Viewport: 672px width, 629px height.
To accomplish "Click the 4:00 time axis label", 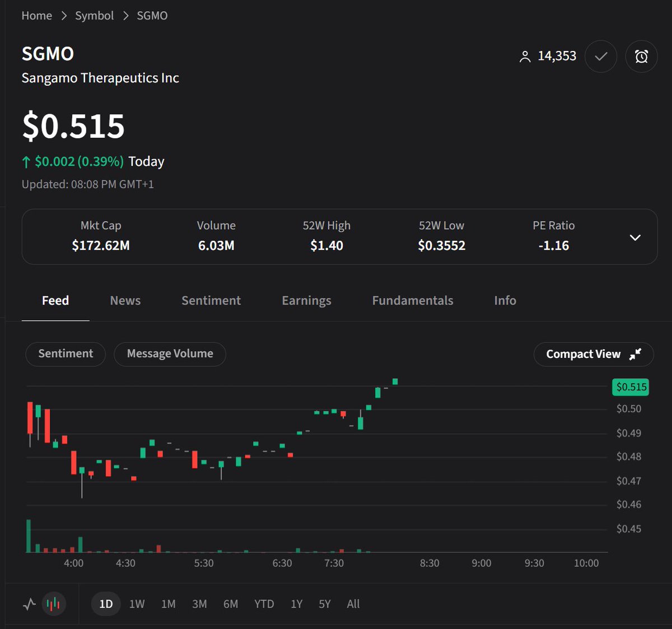I will pyautogui.click(x=73, y=563).
